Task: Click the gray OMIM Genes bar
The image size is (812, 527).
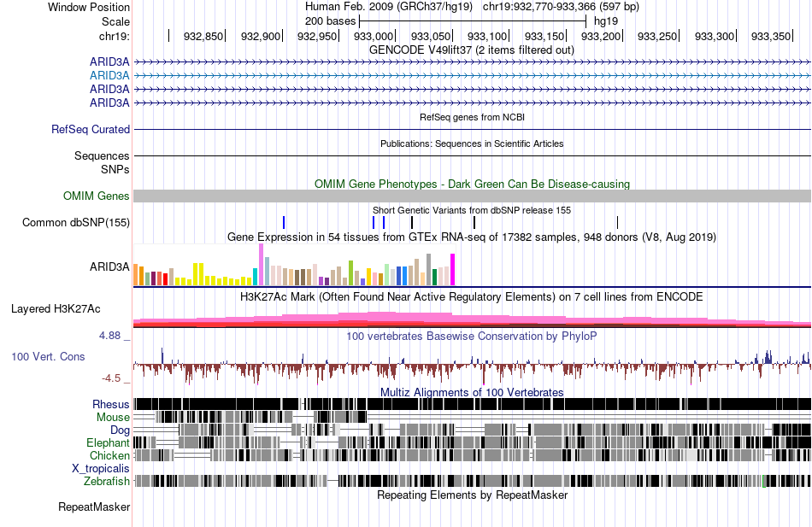Action: point(472,196)
